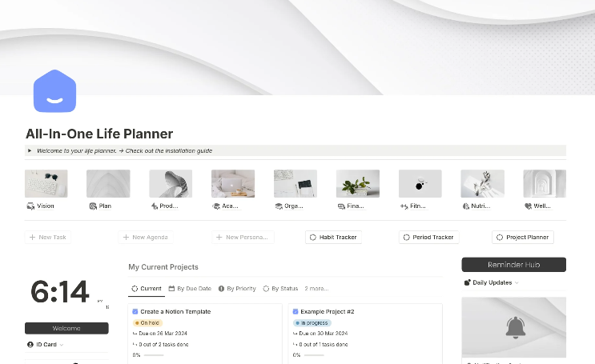Open the Academic laptop thumbnail
Image resolution: width=595 pixels, height=364 pixels.
tap(233, 183)
